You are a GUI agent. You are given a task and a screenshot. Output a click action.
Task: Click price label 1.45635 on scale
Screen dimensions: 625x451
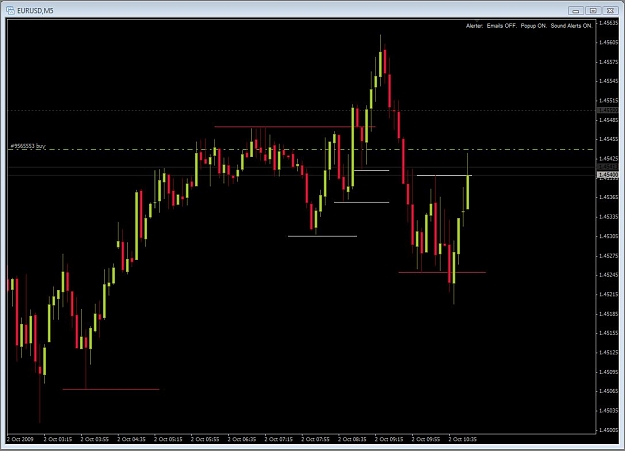coord(609,23)
